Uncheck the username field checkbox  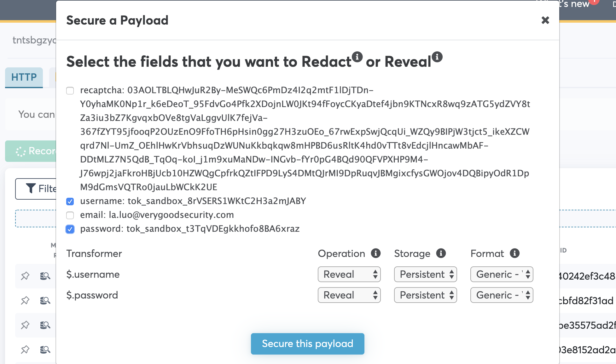[x=70, y=202]
